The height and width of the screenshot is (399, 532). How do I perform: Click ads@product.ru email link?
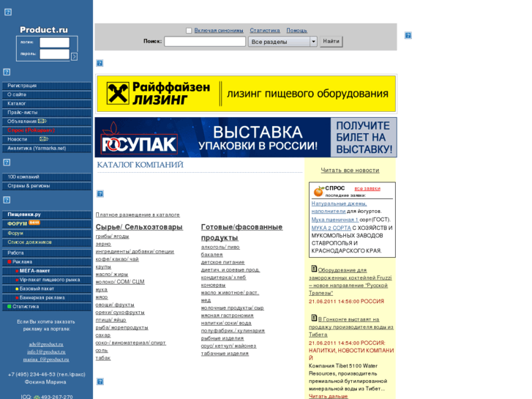pyautogui.click(x=46, y=344)
